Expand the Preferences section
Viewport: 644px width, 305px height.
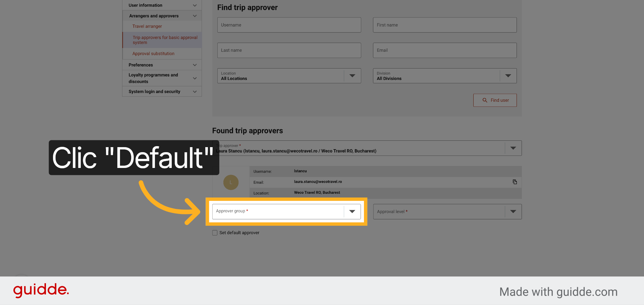coord(162,65)
